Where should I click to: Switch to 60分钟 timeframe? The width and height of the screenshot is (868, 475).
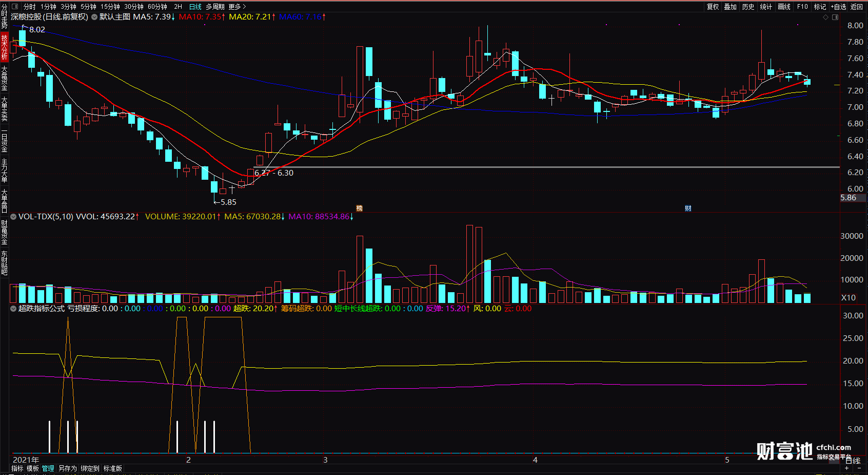(x=157, y=7)
